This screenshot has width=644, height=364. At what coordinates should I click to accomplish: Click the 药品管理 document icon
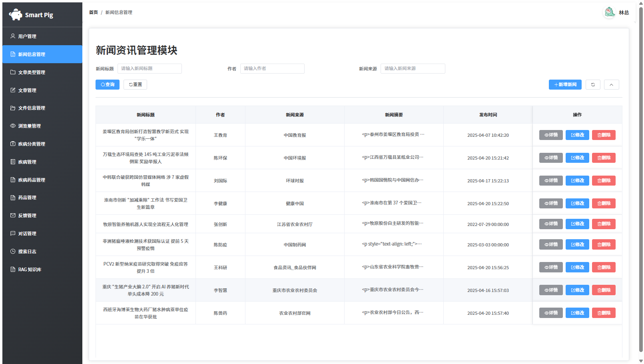[x=13, y=198]
